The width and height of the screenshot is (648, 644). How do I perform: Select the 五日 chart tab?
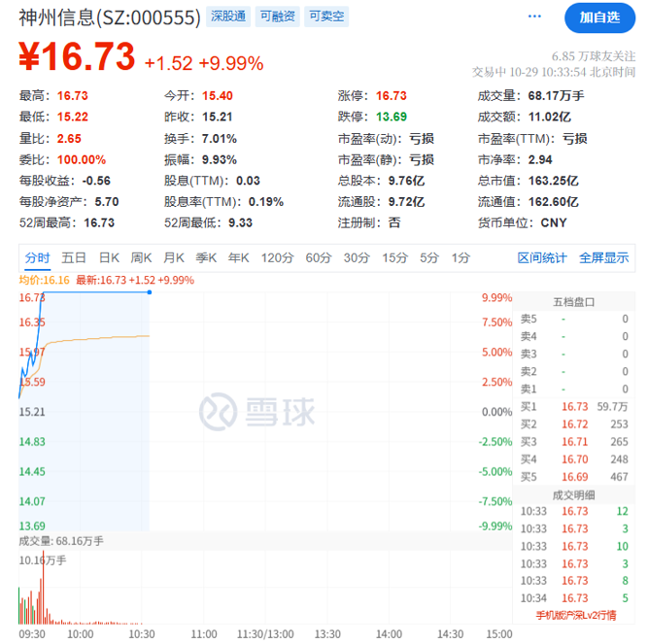tap(74, 257)
